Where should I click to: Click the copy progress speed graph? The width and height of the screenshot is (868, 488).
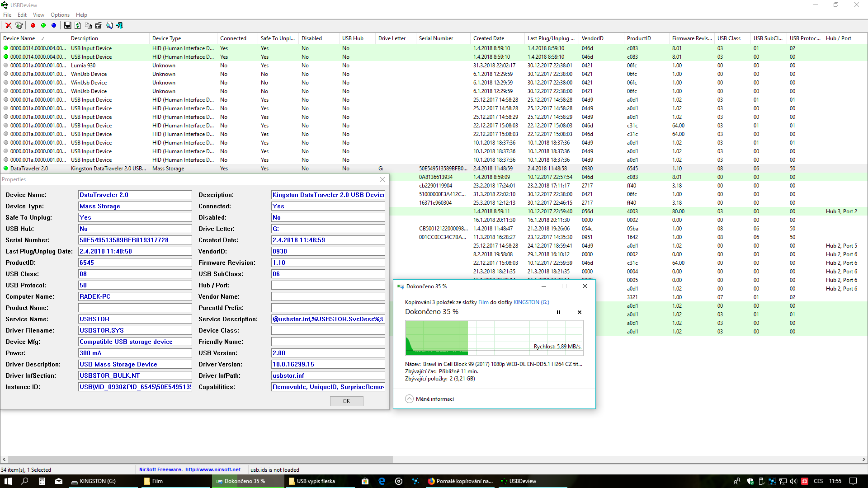pyautogui.click(x=494, y=338)
